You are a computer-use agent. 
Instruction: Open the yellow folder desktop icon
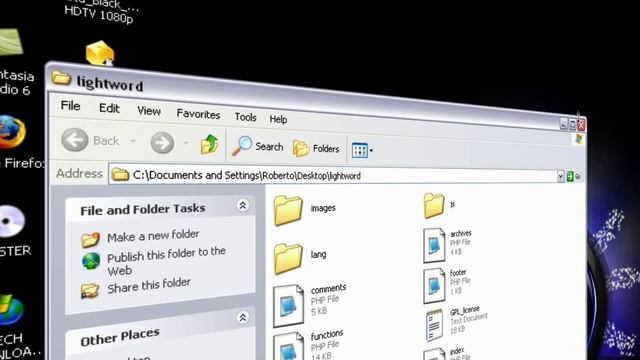click(x=100, y=53)
